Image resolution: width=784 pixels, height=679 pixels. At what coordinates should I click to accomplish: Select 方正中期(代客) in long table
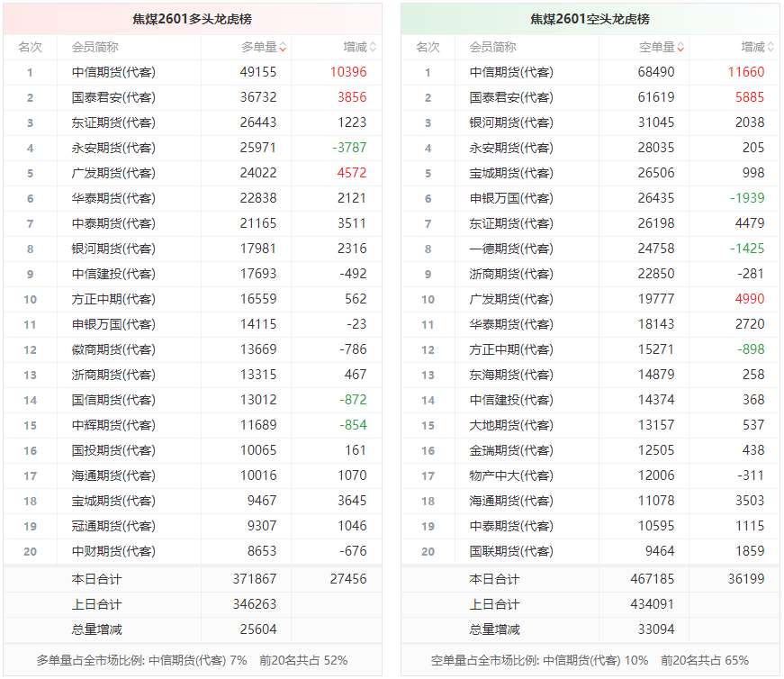[x=113, y=299]
